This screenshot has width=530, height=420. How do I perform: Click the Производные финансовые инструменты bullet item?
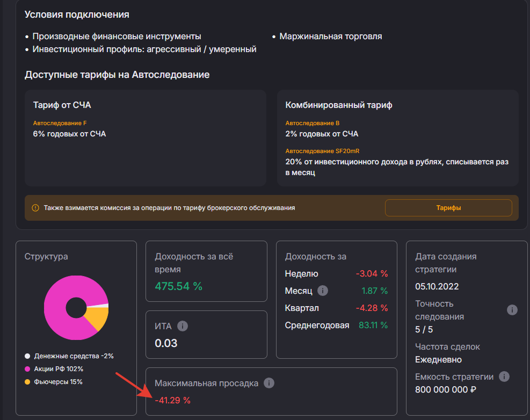(117, 36)
